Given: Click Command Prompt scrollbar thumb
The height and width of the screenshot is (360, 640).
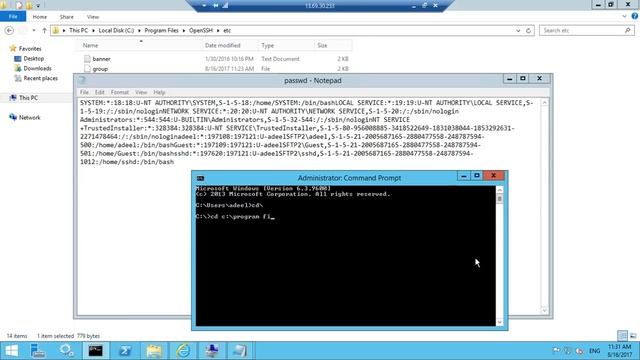Looking at the screenshot, I should (500, 199).
